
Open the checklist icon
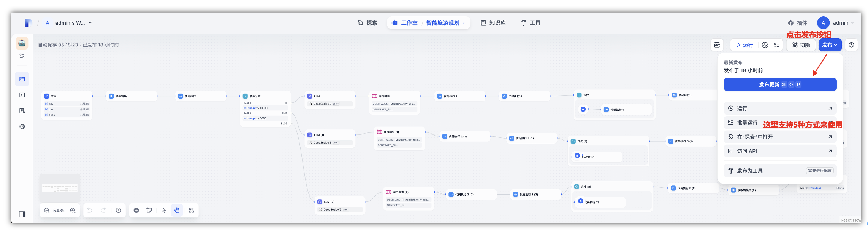tap(776, 45)
